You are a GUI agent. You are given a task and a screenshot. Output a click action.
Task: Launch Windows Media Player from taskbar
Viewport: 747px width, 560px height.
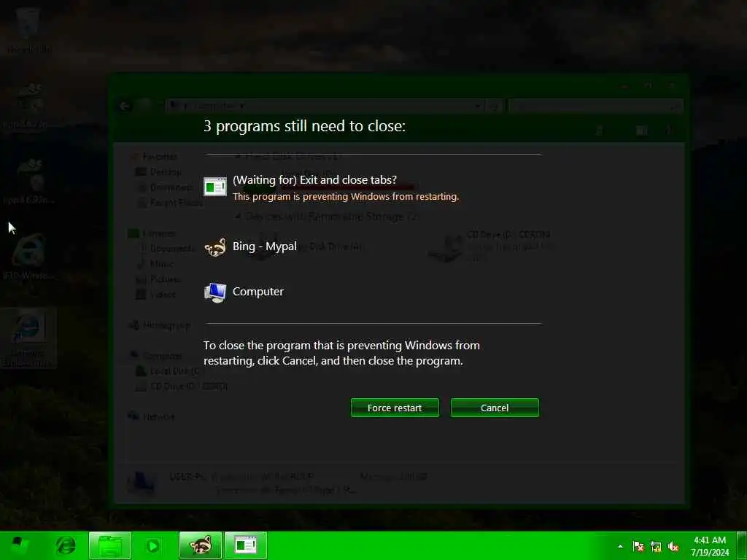pos(153,545)
